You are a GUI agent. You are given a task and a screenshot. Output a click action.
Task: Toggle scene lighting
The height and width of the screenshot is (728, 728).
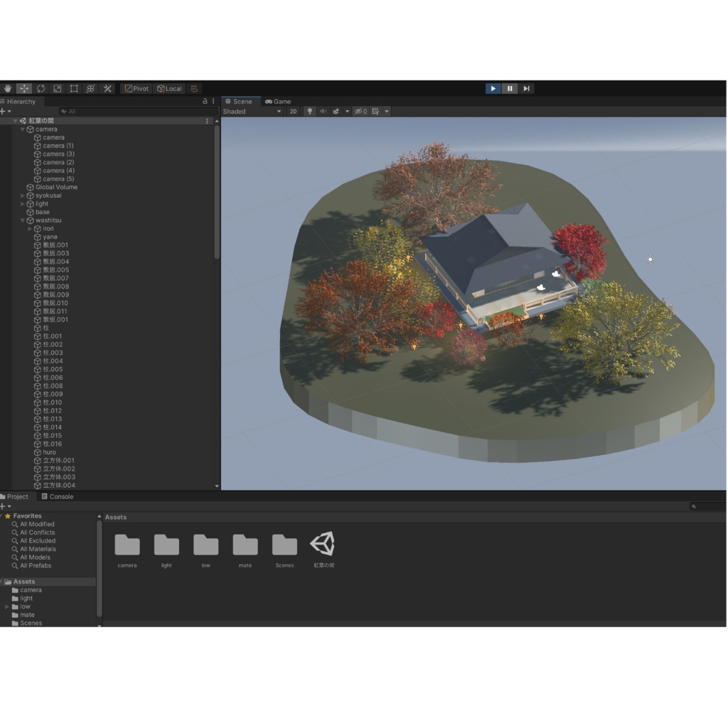pyautogui.click(x=310, y=112)
